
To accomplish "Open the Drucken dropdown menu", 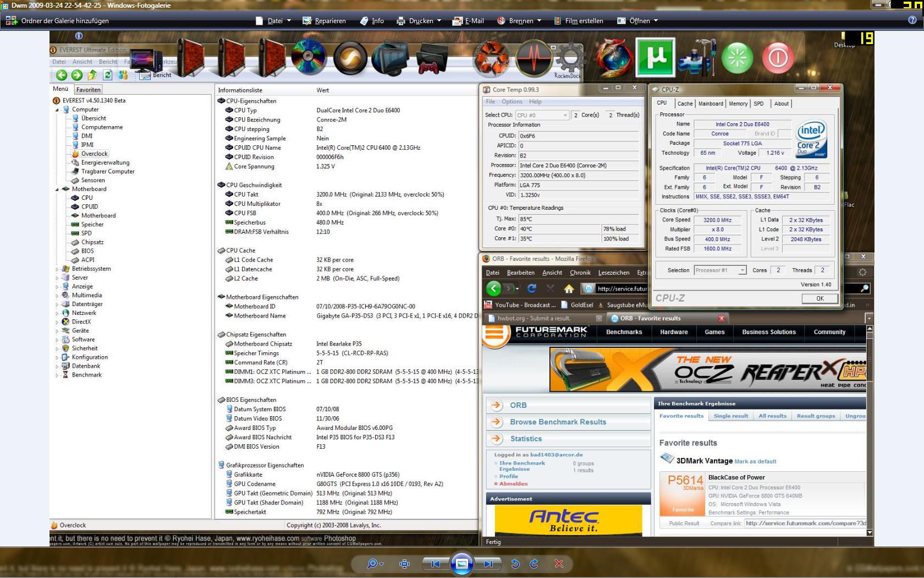I will 419,21.
